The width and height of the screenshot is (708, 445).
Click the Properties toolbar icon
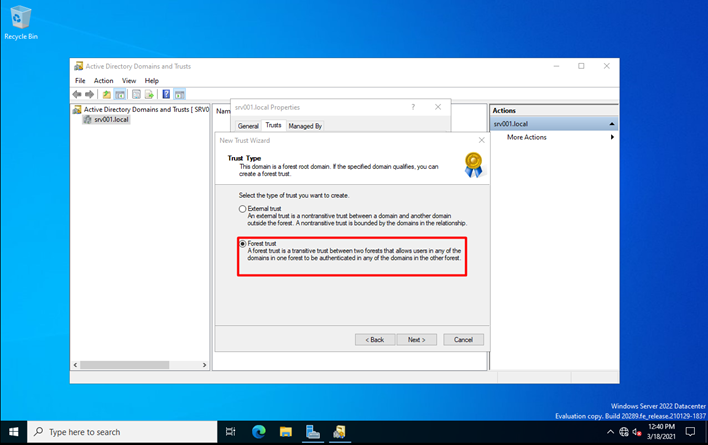pyautogui.click(x=136, y=94)
